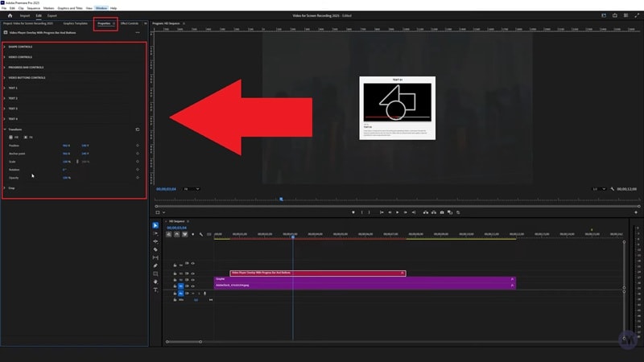
Task: Select the Rectangle tool
Action: 155,274
